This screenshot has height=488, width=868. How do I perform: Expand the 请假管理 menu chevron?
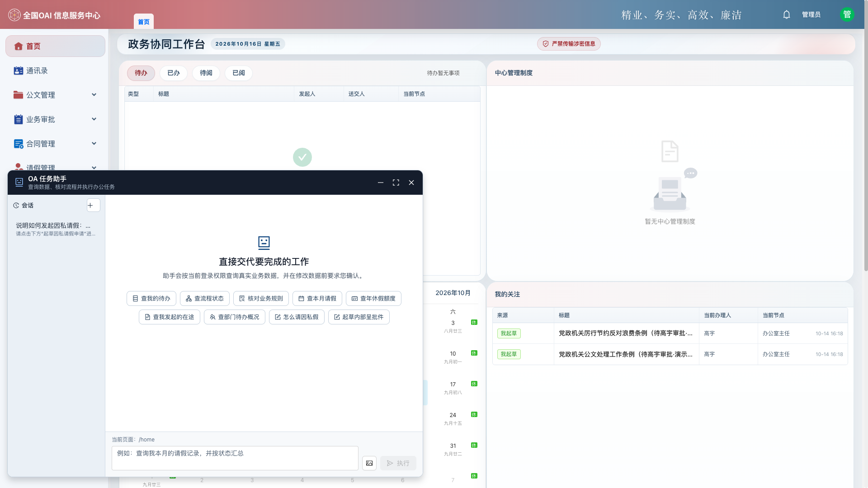point(94,168)
